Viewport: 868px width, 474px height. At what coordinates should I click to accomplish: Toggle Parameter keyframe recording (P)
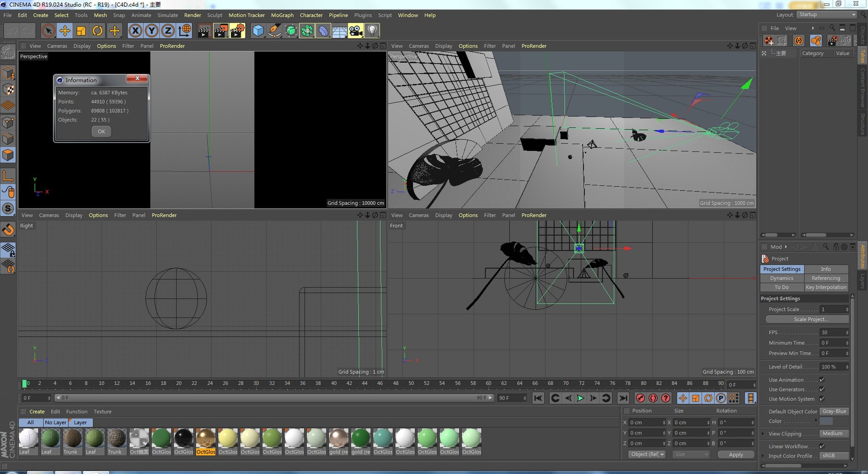click(721, 398)
